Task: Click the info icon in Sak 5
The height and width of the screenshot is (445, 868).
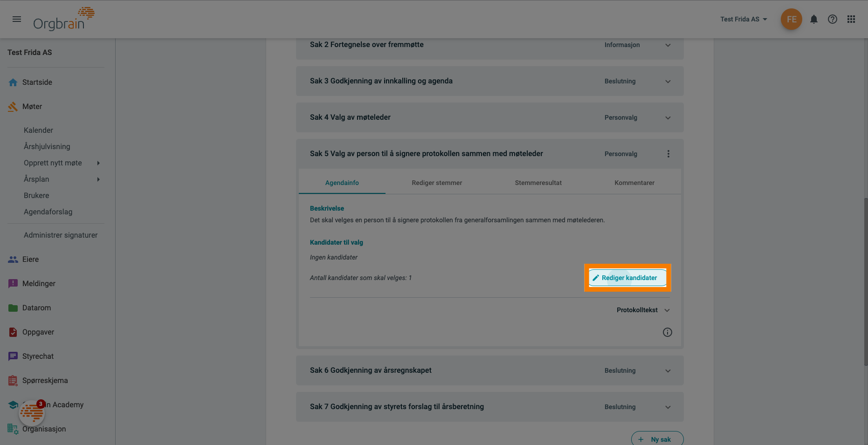Action: (668, 332)
